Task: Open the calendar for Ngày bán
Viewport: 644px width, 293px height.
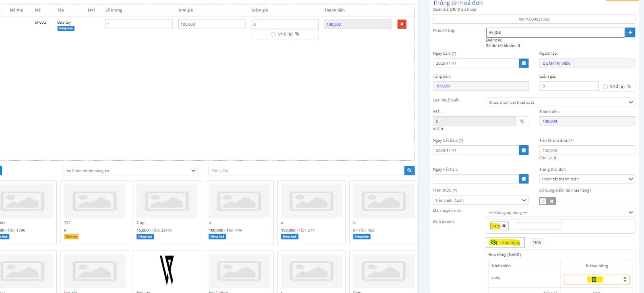Action: coord(524,63)
